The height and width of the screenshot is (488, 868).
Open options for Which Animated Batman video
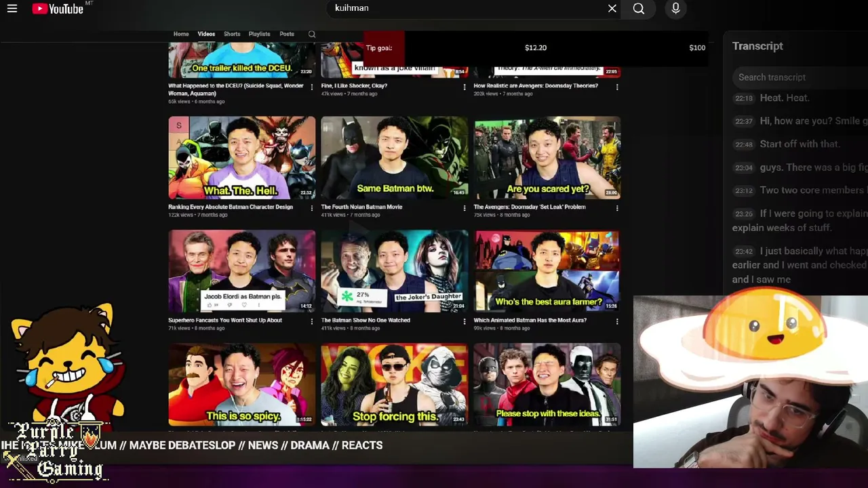[617, 321]
